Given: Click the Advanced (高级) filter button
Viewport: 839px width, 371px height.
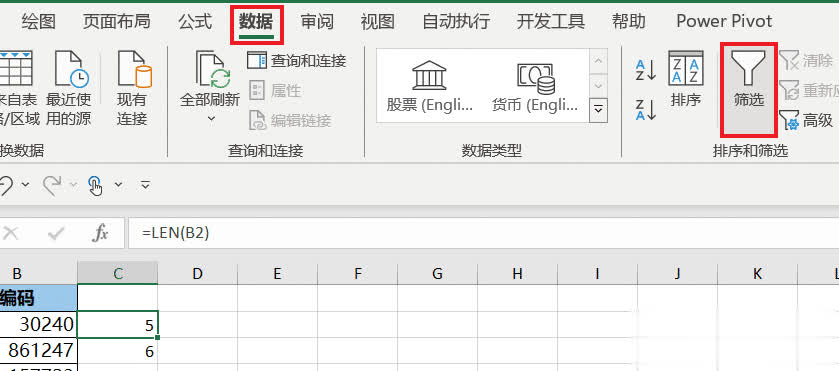Looking at the screenshot, I should 806,120.
